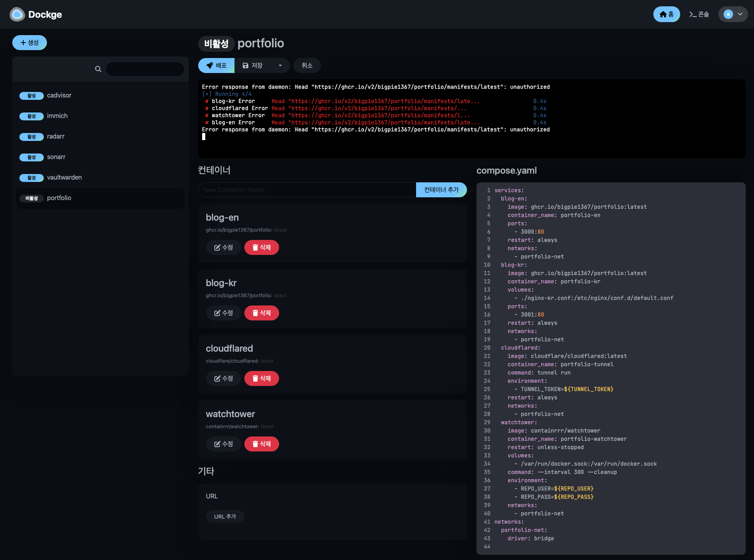Delete the cloudflared container
The width and height of the screenshot is (754, 560).
[x=261, y=378]
